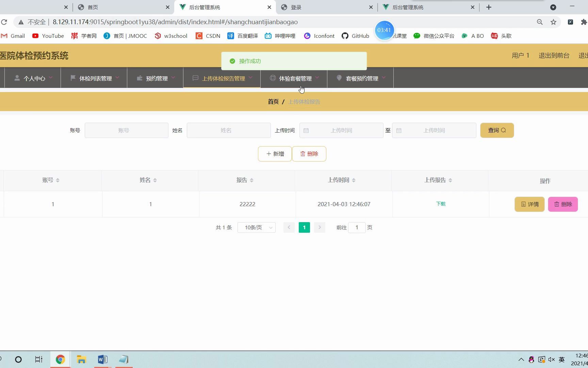This screenshot has height=368, width=588.
Task: Click the blue 03:41 timer bubble
Action: 384,30
